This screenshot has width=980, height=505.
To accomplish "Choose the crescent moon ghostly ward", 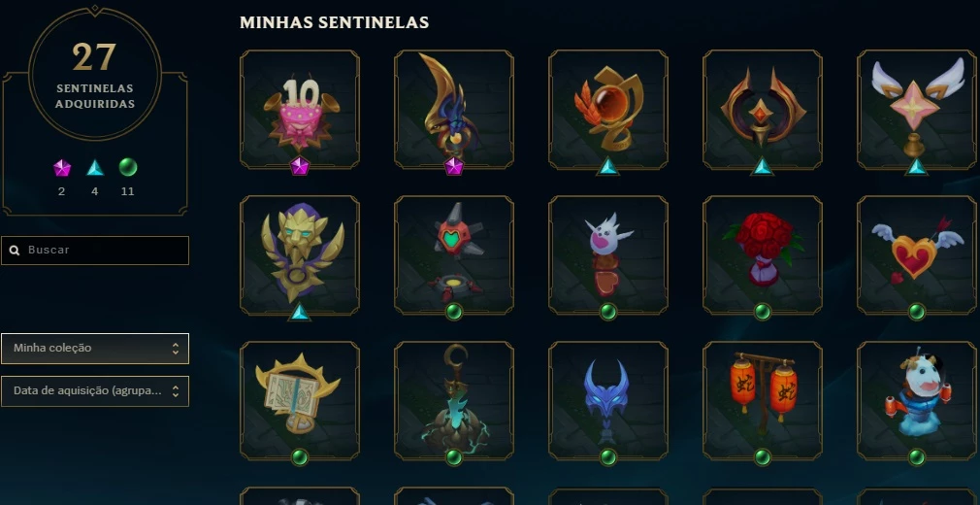I will point(454,401).
